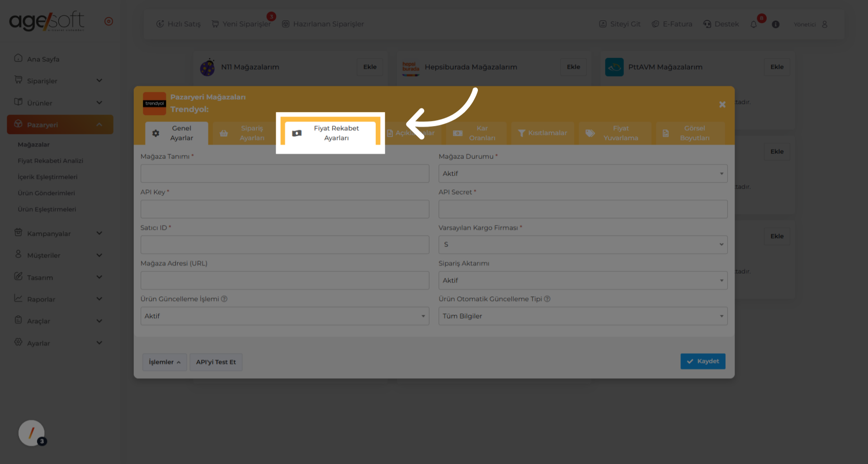Click the info circle icon in the top bar
The width and height of the screenshot is (868, 464).
coord(776,24)
